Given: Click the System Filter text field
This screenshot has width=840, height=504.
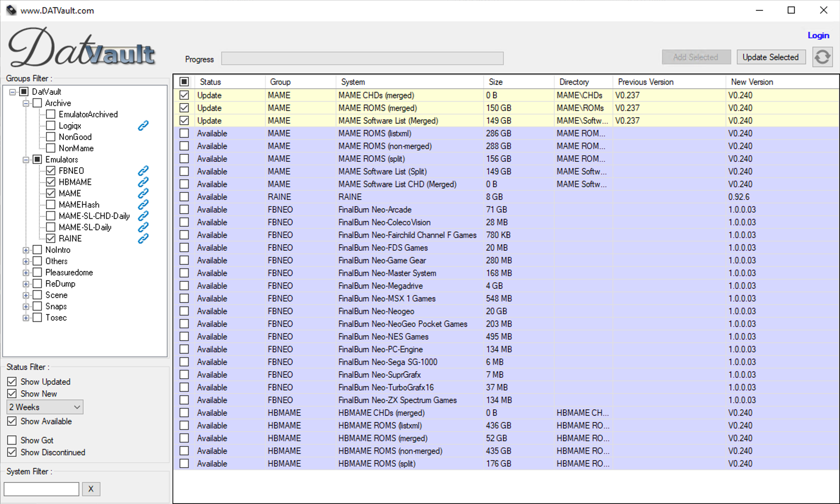Looking at the screenshot, I should coord(41,489).
